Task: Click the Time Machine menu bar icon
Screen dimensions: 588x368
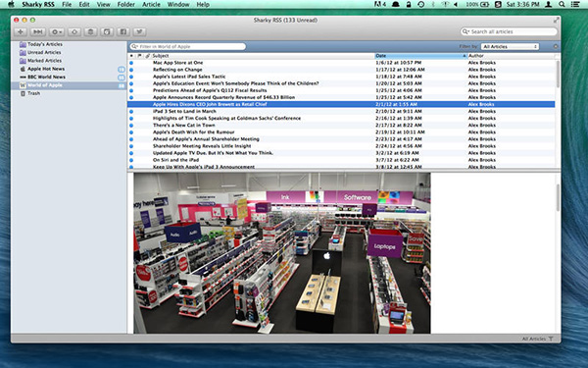Action: coord(421,5)
